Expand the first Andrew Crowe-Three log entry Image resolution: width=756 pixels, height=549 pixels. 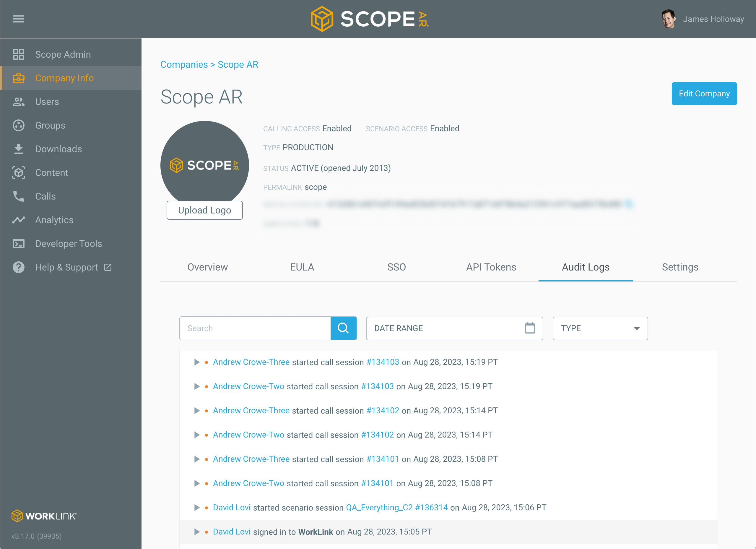(x=197, y=362)
